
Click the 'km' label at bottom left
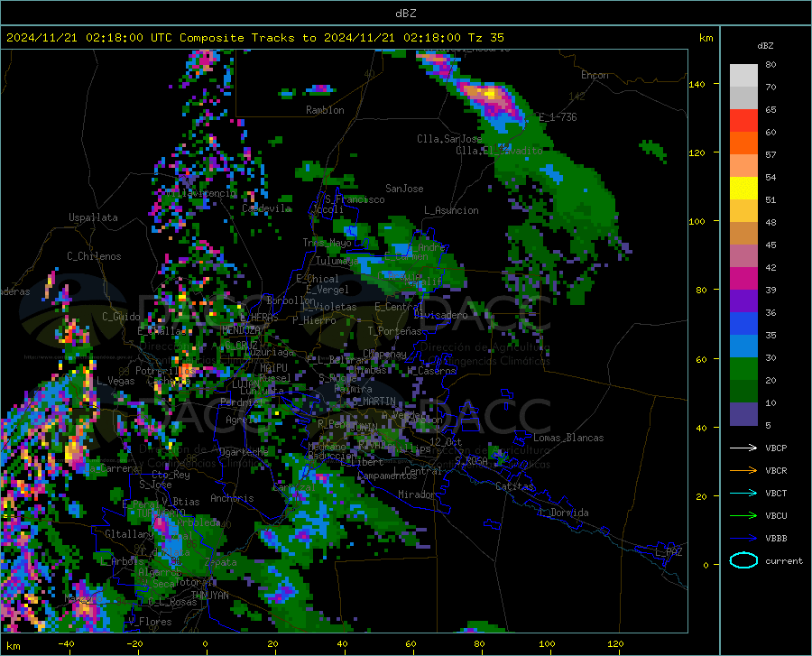[x=13, y=646]
